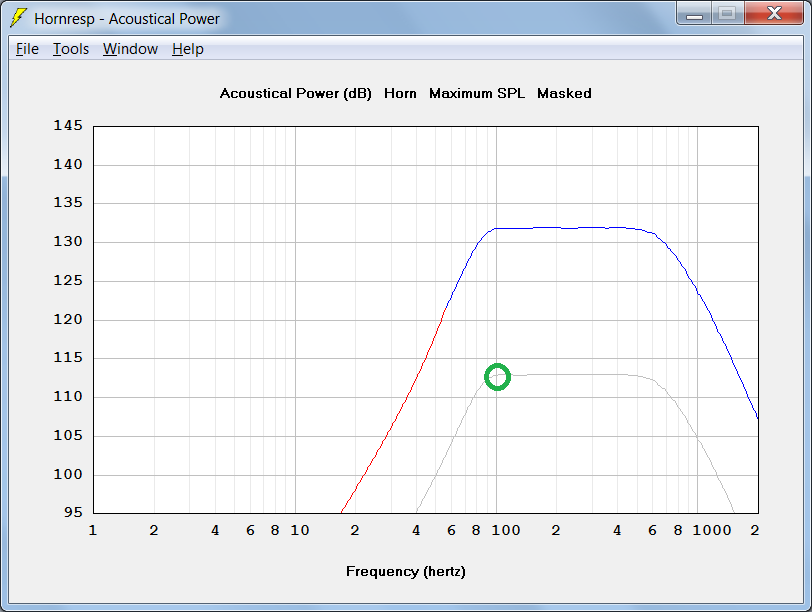Click the 115 y-axis value
812x612 pixels.
(x=68, y=357)
